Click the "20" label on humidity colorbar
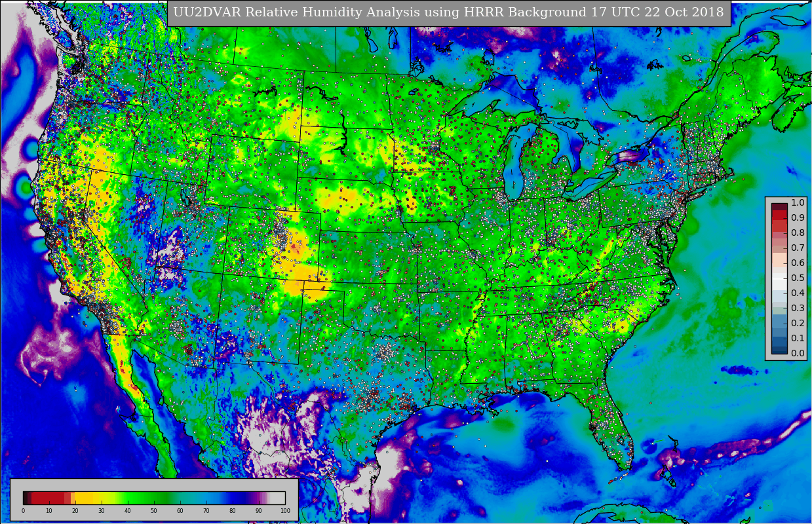The image size is (812, 524). click(x=75, y=511)
